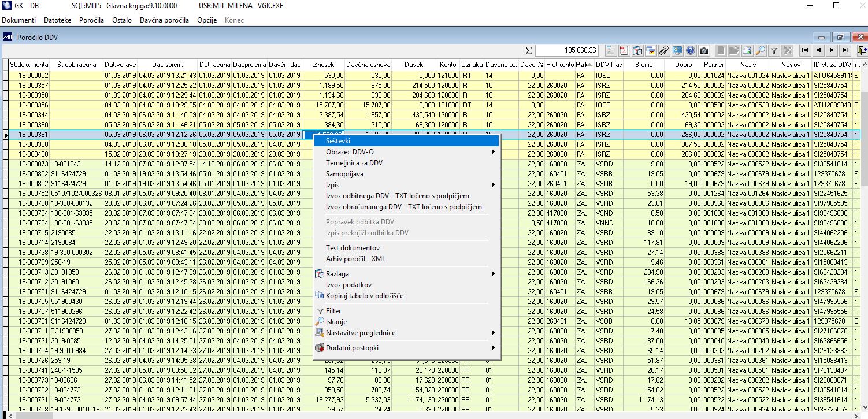Click the funnel filter toolbar icon
The image size is (868, 419).
[774, 50]
